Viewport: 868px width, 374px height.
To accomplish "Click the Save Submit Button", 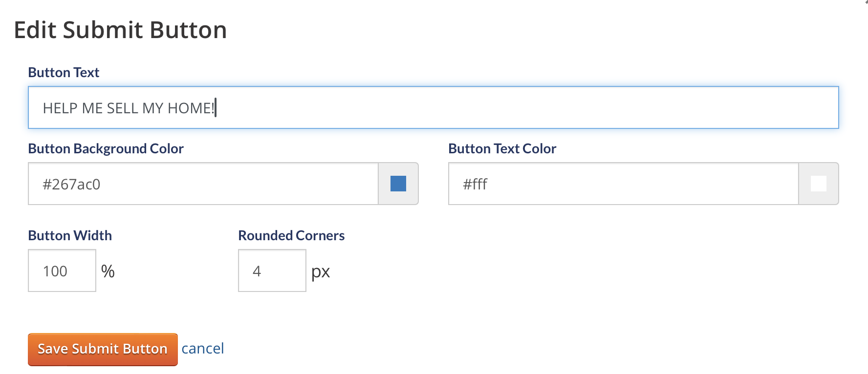I will click(102, 349).
